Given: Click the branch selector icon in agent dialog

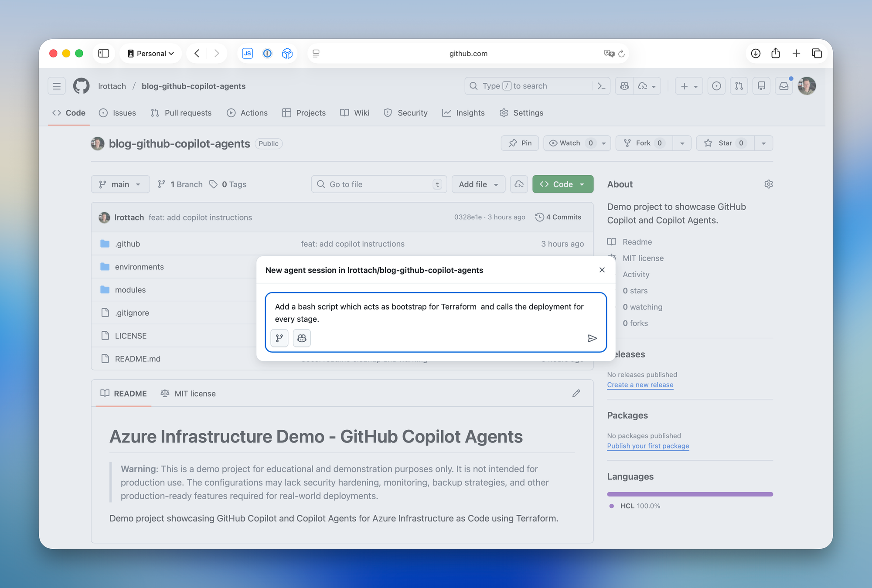Looking at the screenshot, I should pyautogui.click(x=279, y=338).
